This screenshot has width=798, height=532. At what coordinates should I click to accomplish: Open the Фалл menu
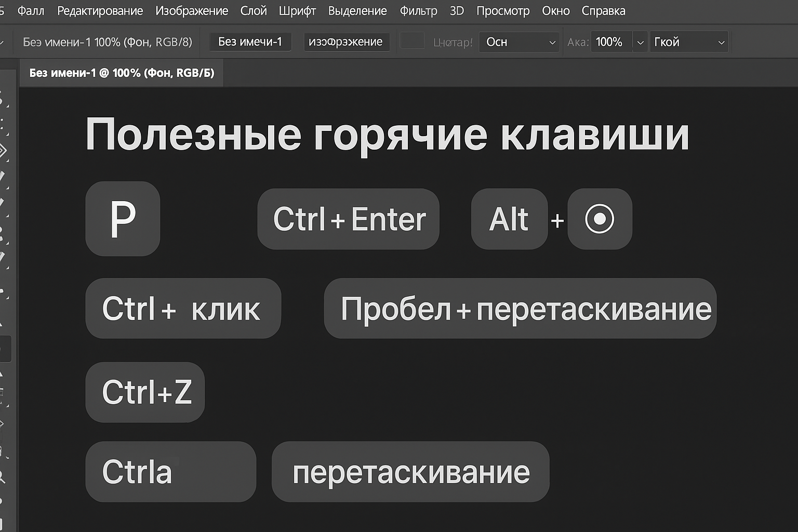point(31,11)
